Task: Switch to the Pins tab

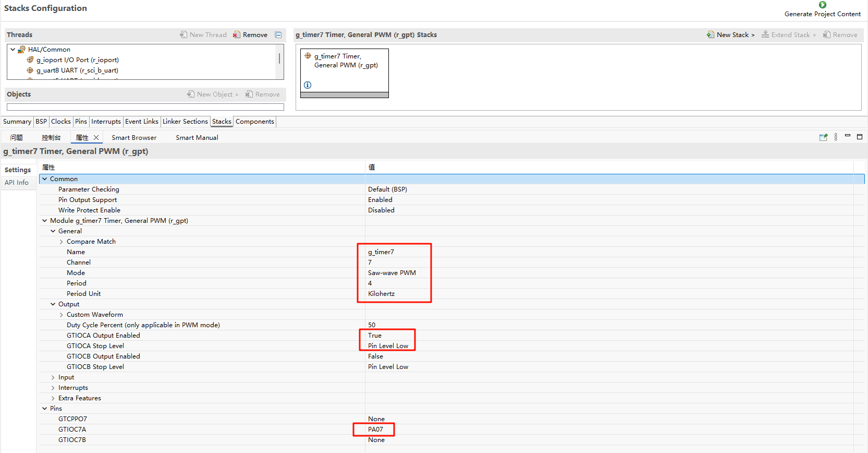Action: (81, 122)
